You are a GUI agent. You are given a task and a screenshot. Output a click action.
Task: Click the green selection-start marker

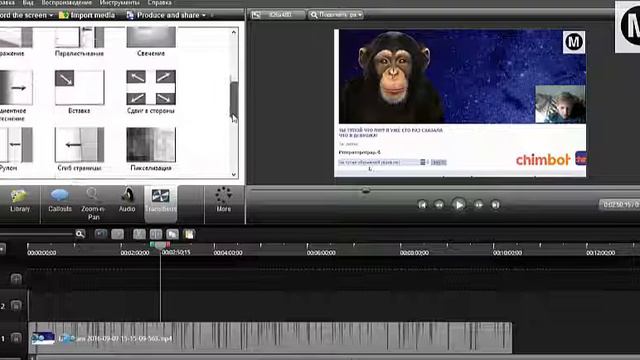pos(152,244)
